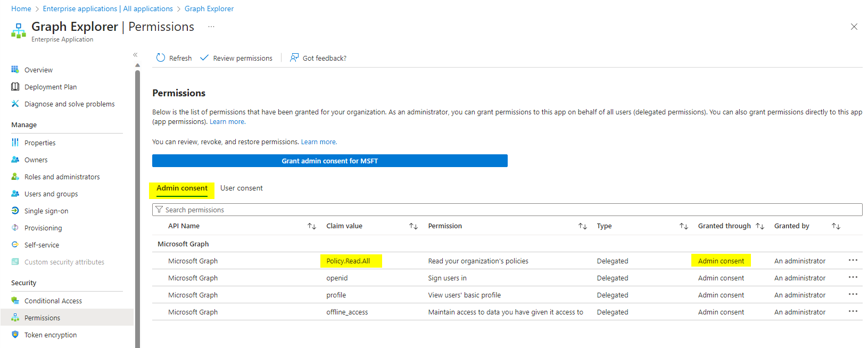Click the Owners people icon
This screenshot has height=348, width=868.
click(x=15, y=160)
